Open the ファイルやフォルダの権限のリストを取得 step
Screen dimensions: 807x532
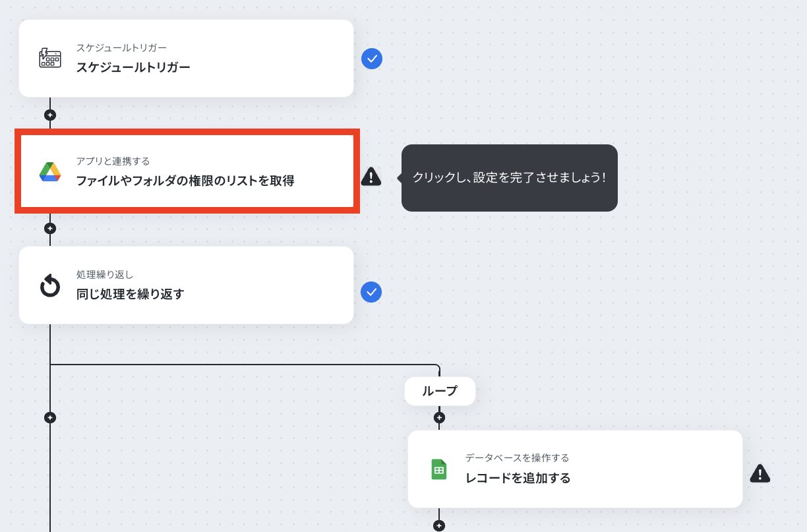[187, 171]
